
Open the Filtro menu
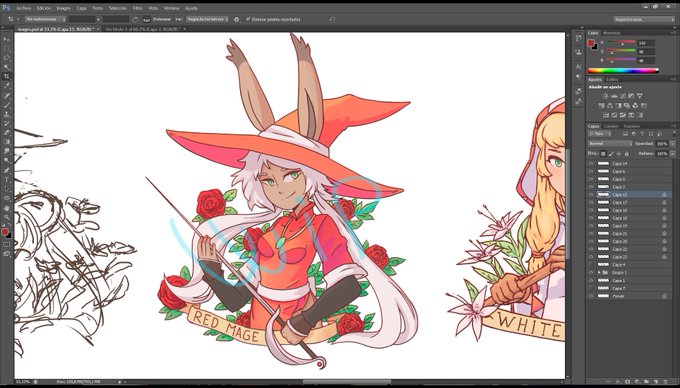pos(137,8)
